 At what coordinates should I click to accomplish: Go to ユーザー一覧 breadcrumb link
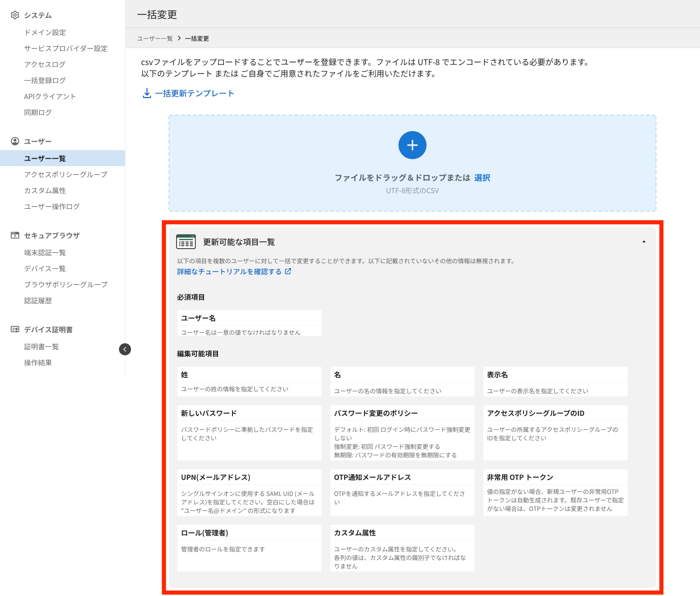[155, 39]
